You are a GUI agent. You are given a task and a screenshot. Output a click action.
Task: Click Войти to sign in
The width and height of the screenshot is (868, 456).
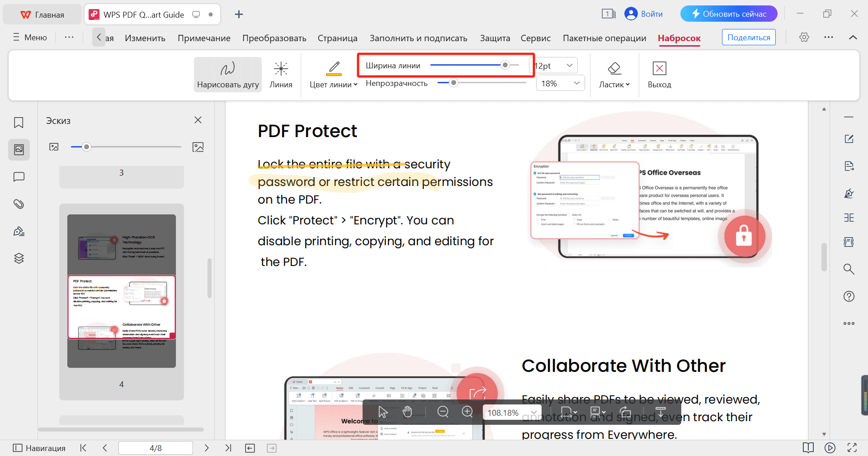(x=644, y=14)
